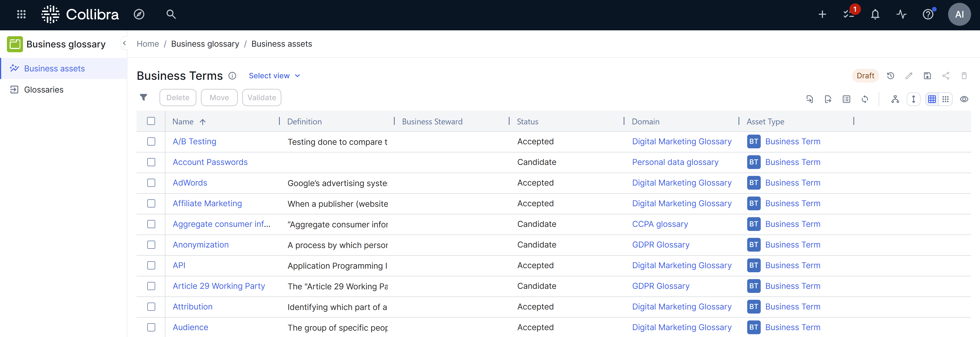Open the compass browse icon
The height and width of the screenshot is (337, 980).
[139, 15]
